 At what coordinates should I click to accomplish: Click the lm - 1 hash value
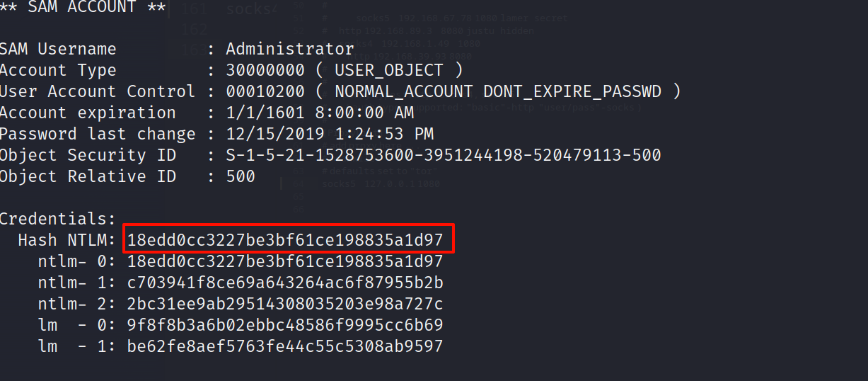point(285,346)
